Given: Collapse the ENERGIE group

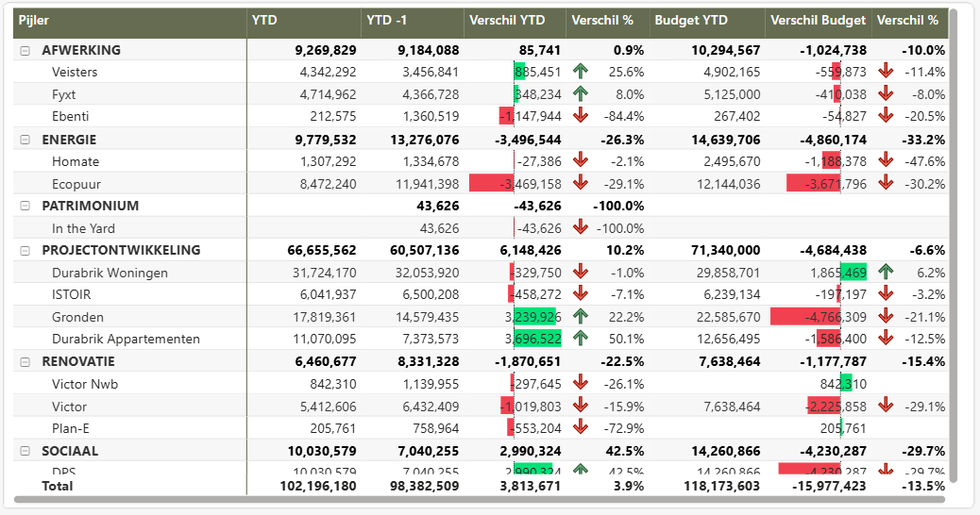Looking at the screenshot, I should pos(25,140).
